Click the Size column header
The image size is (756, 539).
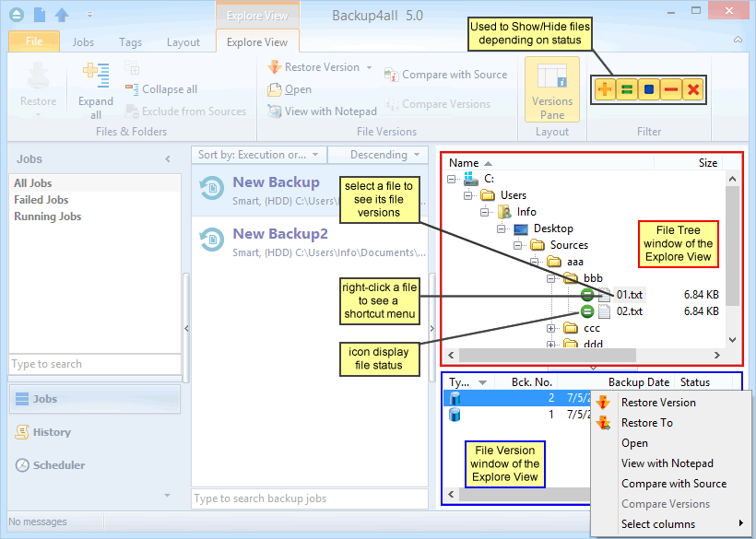[690, 163]
